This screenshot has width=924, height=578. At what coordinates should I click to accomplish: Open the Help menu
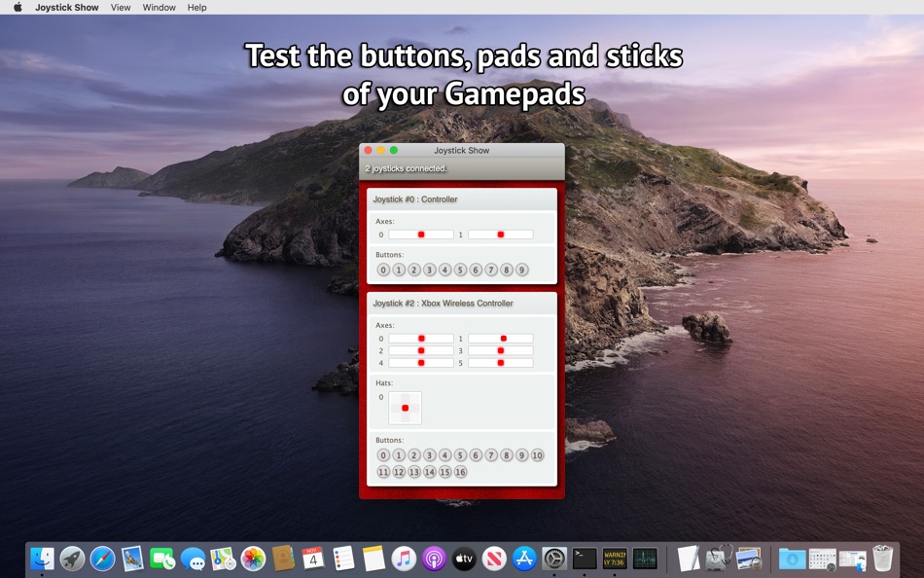tap(196, 7)
